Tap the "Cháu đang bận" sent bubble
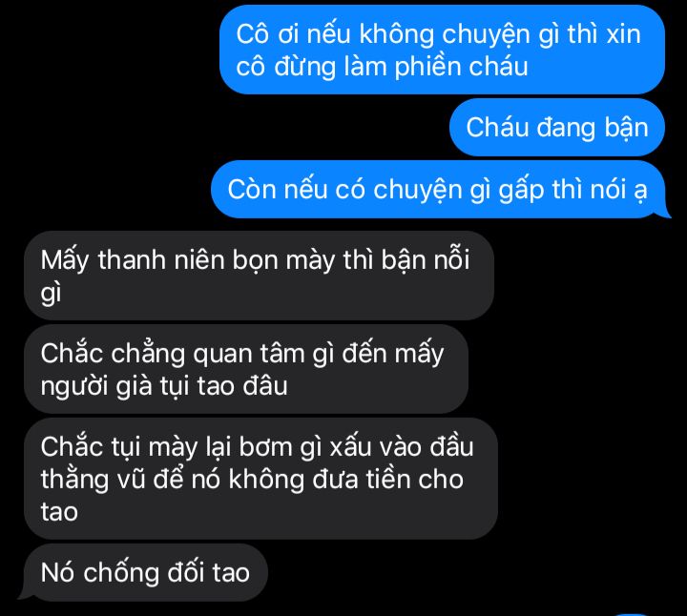The height and width of the screenshot is (616, 687). click(557, 128)
